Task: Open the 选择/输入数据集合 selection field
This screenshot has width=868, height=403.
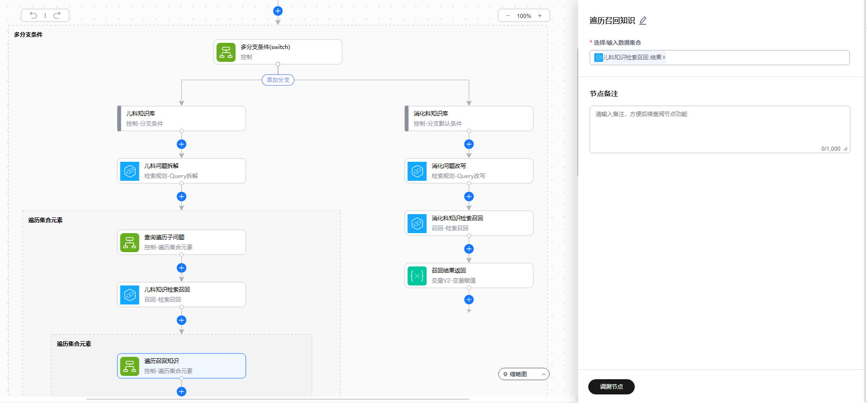Action: point(757,58)
